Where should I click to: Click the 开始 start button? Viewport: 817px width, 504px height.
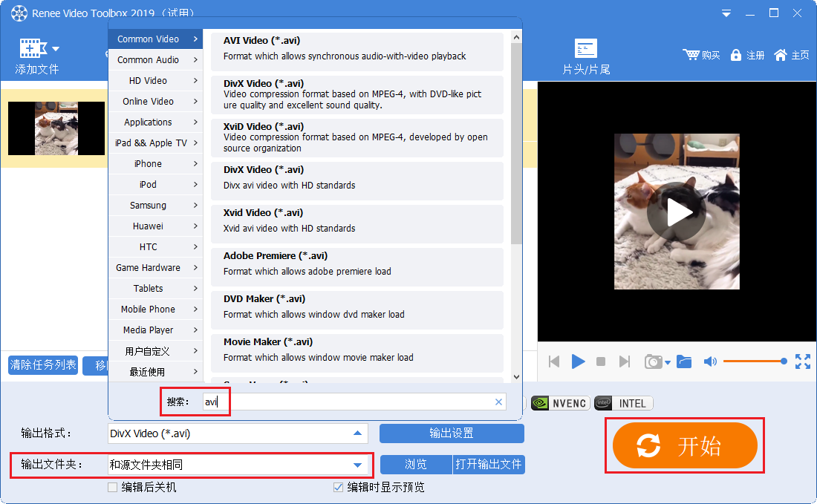point(684,445)
